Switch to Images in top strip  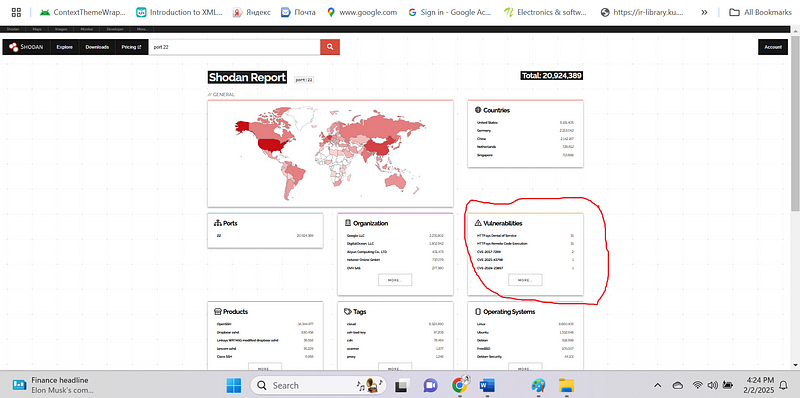62,30
